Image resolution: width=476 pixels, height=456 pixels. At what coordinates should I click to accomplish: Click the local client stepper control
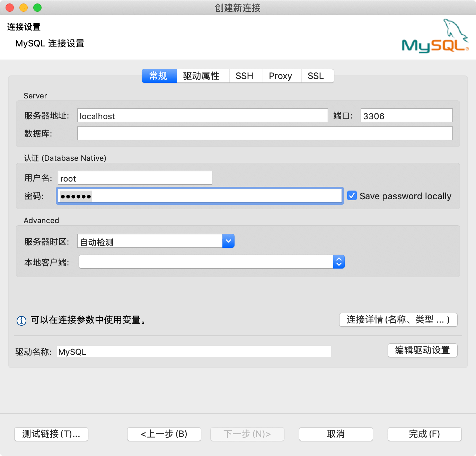coord(338,262)
